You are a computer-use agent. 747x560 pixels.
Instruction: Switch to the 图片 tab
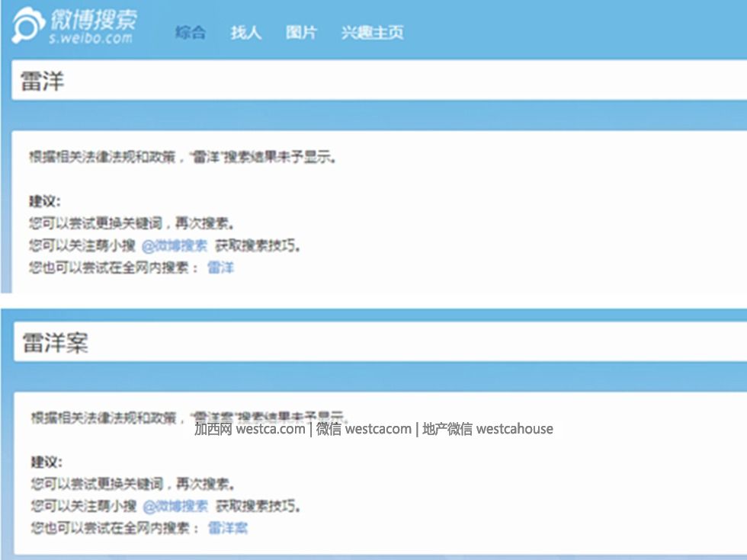pyautogui.click(x=301, y=32)
